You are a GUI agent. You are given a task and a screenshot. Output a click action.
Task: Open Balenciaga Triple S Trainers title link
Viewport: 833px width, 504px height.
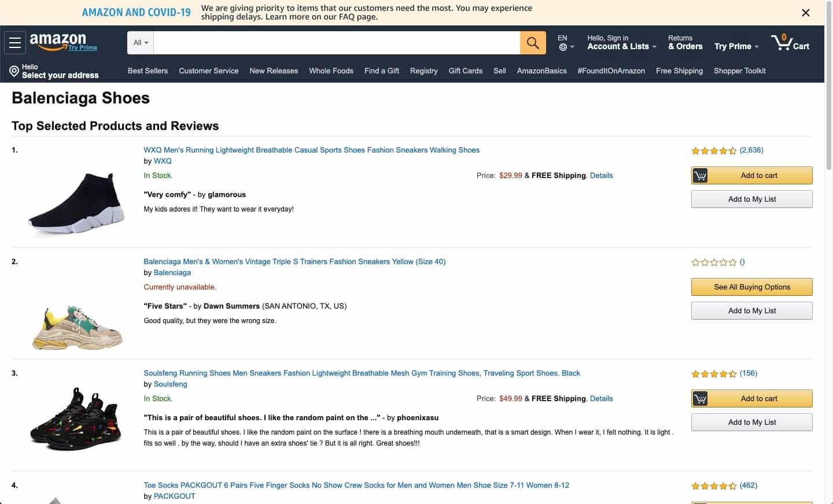pyautogui.click(x=294, y=261)
